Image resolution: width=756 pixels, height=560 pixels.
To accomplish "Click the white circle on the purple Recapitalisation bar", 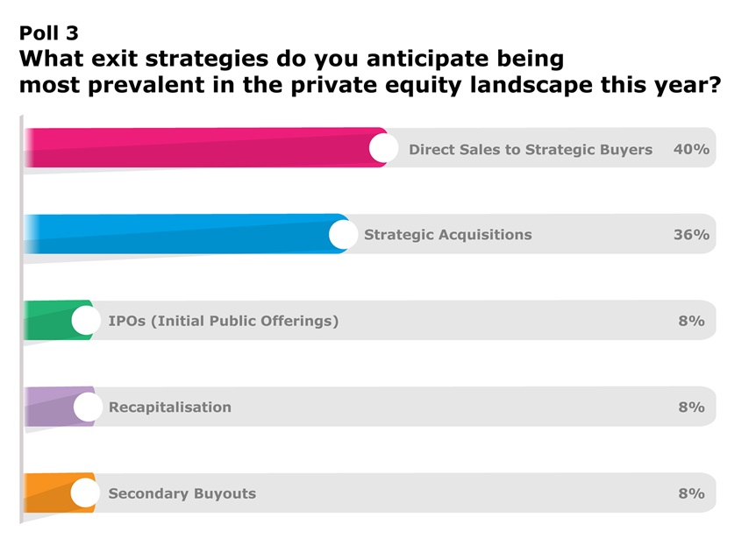I will [85, 407].
